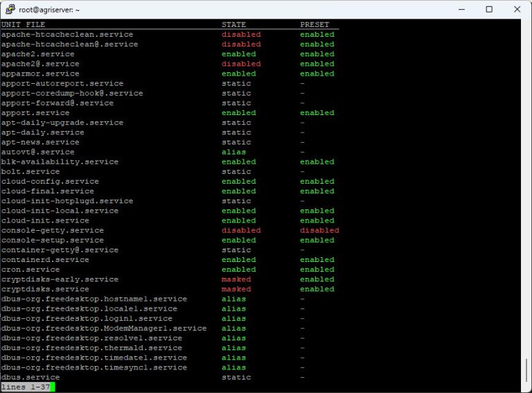Click cloud-init-hotplugd.service entry
This screenshot has width=532, height=393.
click(x=67, y=201)
